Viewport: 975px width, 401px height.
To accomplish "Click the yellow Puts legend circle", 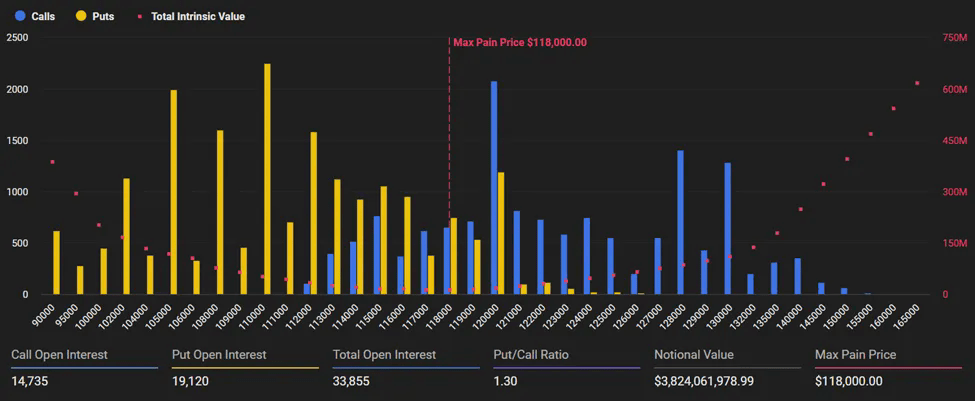I will (81, 16).
